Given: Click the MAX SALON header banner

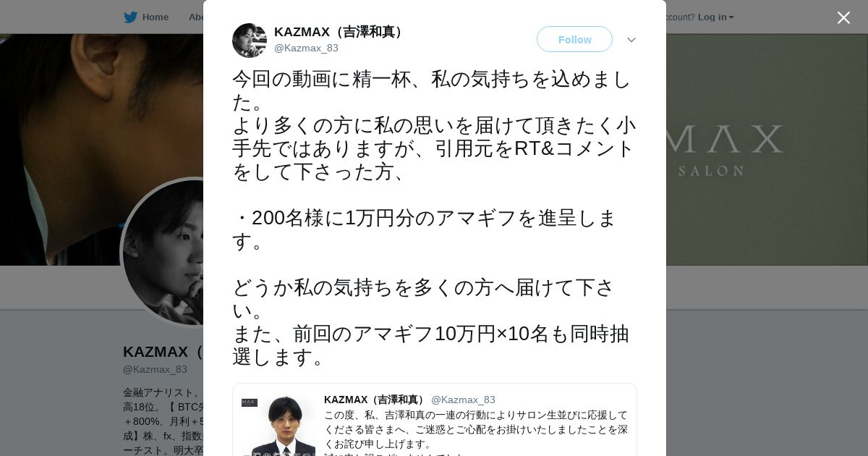Looking at the screenshot, I should click(767, 148).
